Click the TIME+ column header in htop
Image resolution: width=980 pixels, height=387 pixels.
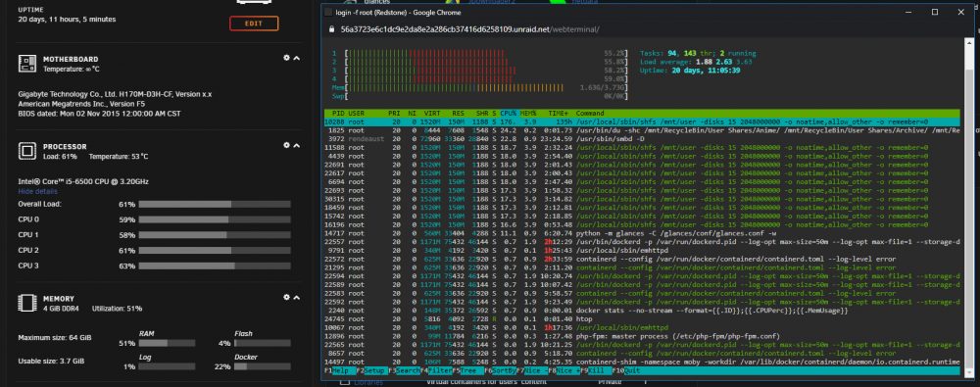[x=558, y=114]
